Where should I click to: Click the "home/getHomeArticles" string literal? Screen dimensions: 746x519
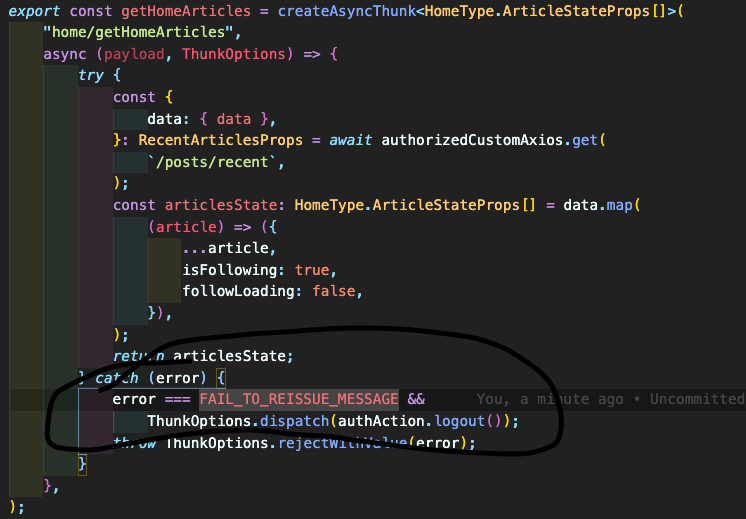pos(138,32)
